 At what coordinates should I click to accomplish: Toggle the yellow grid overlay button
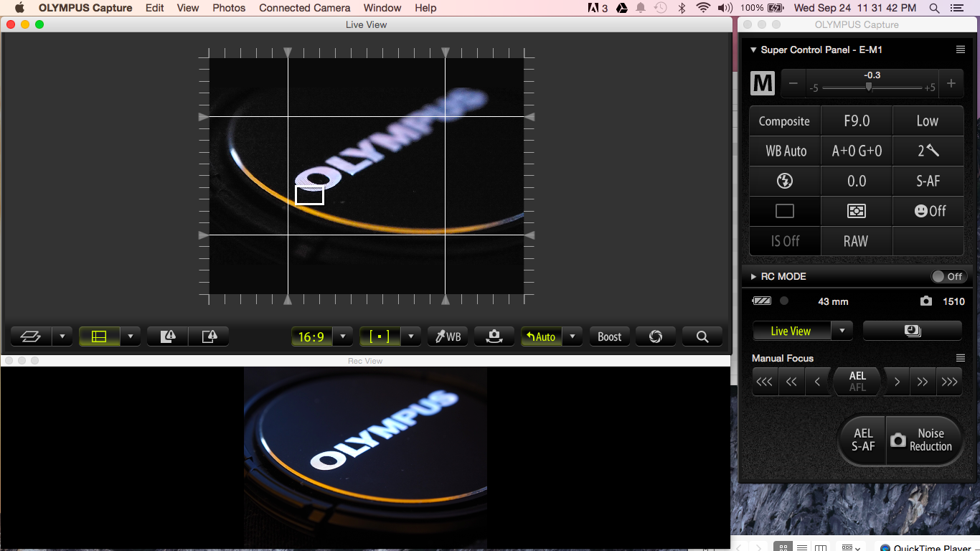click(99, 336)
